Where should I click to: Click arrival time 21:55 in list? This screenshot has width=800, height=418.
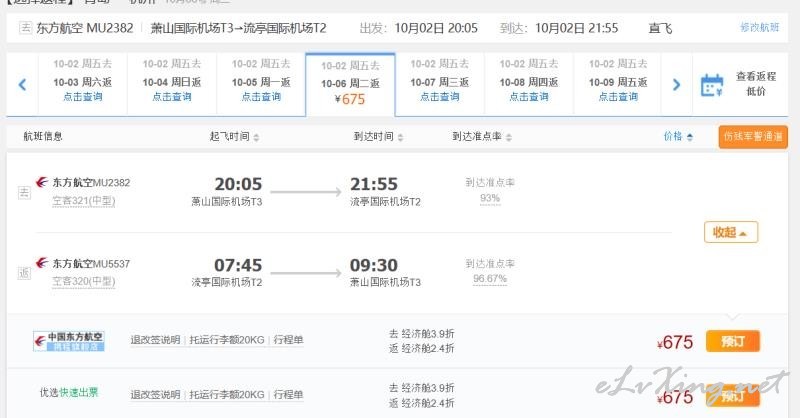373,184
